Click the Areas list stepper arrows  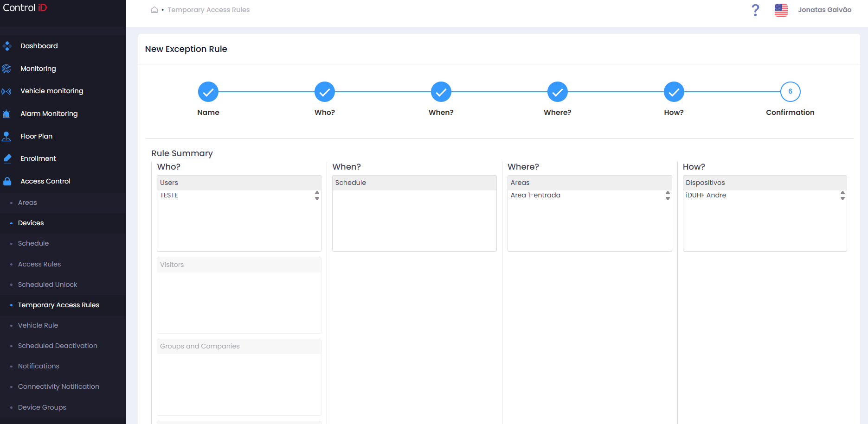tap(668, 196)
